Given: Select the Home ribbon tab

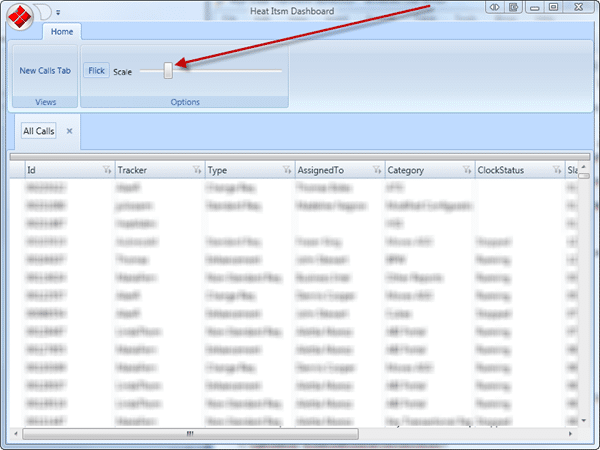Looking at the screenshot, I should [62, 31].
